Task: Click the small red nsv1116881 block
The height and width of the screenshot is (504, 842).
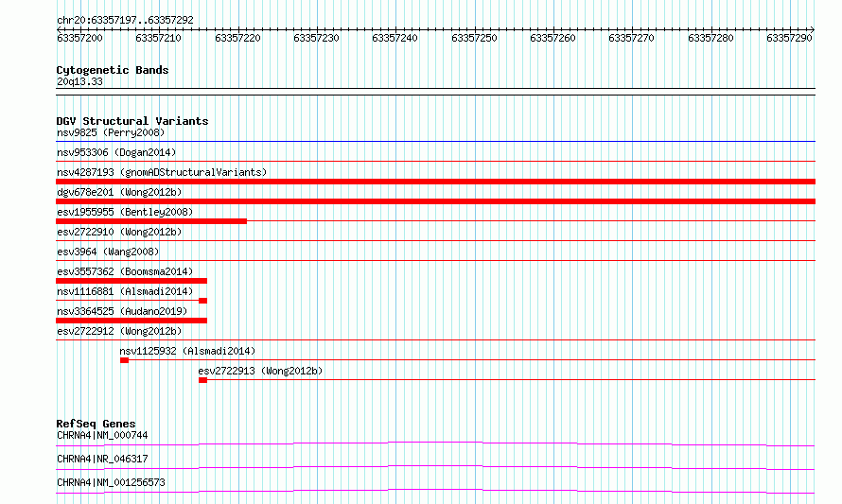Action: (203, 301)
